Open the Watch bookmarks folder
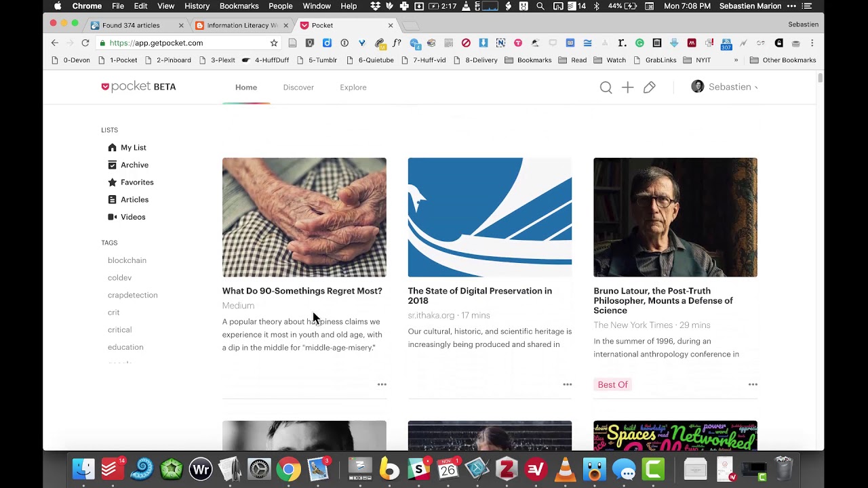Viewport: 868px width, 488px height. (610, 60)
